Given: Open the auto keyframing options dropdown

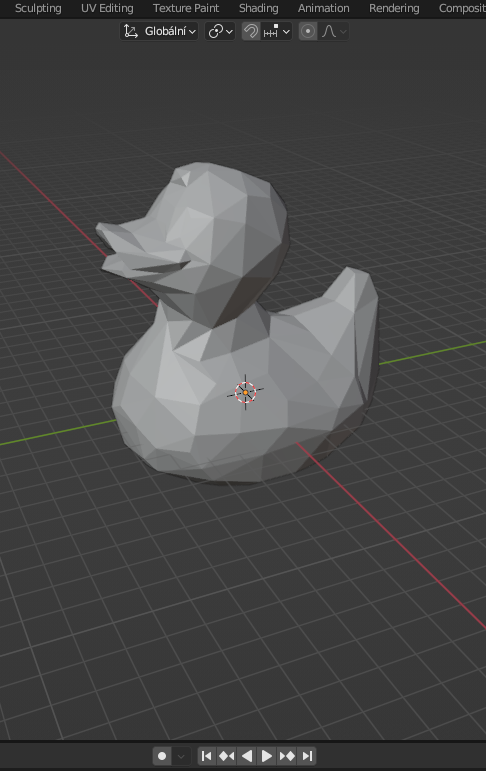Looking at the screenshot, I should [x=181, y=756].
